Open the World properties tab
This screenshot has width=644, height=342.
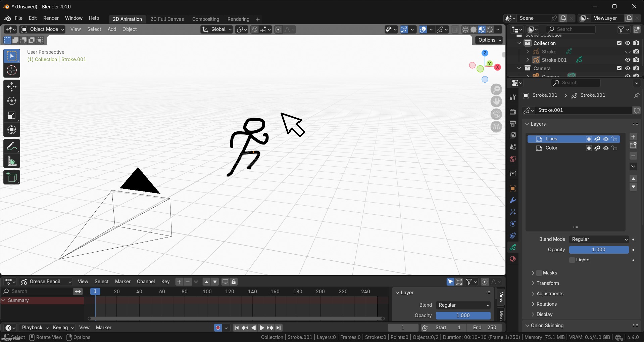click(512, 159)
